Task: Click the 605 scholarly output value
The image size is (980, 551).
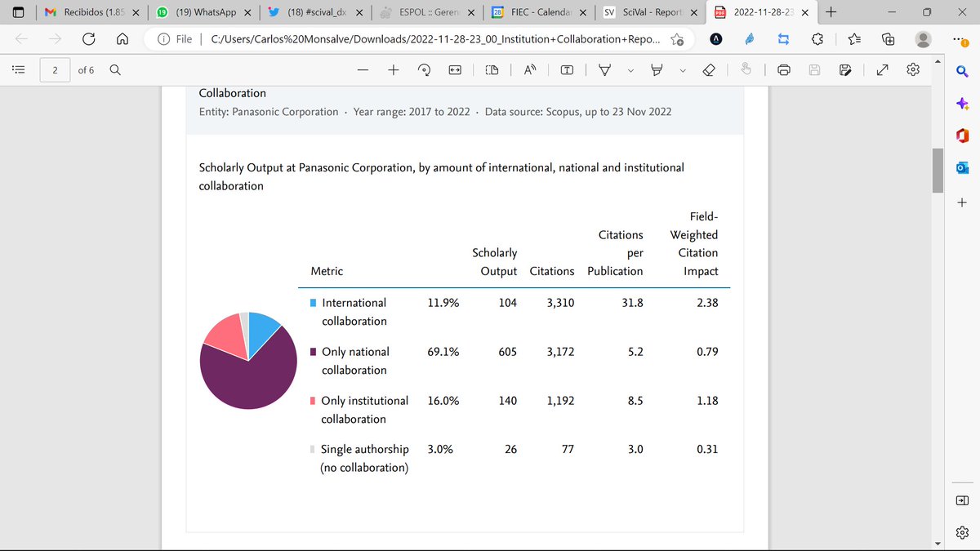Action: point(508,351)
